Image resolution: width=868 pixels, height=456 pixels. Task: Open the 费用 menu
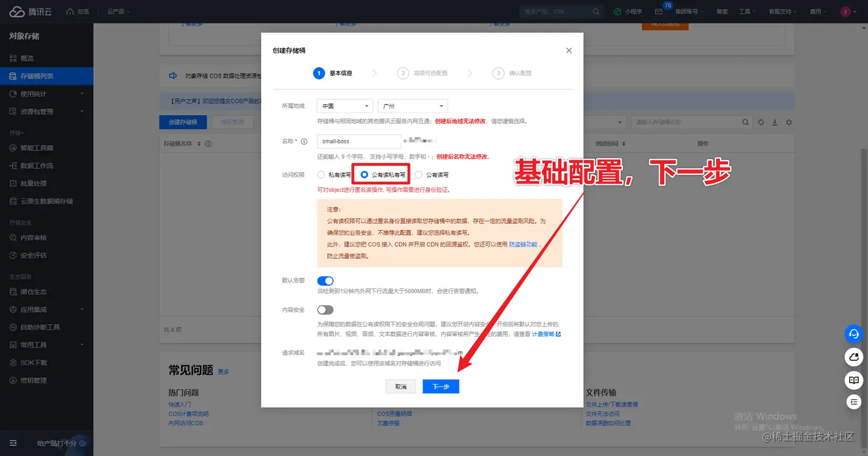[818, 11]
